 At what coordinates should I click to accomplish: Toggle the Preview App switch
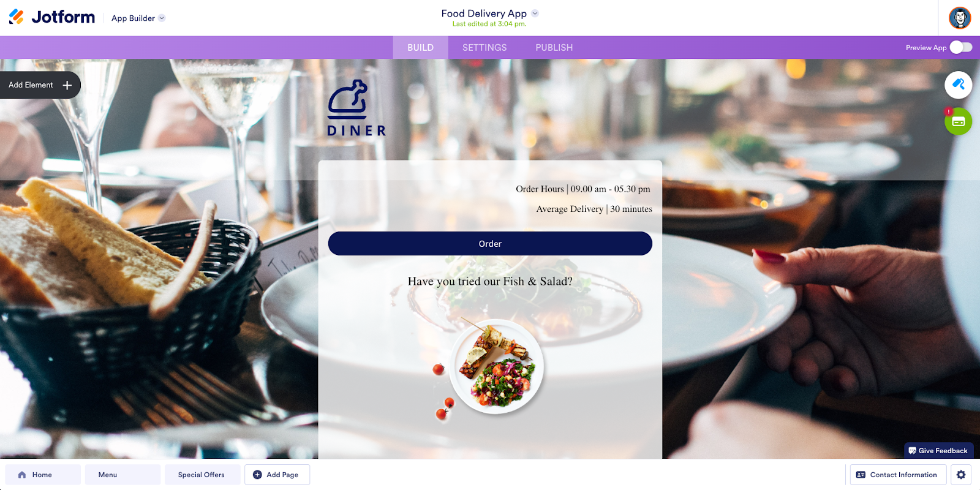(x=961, y=48)
